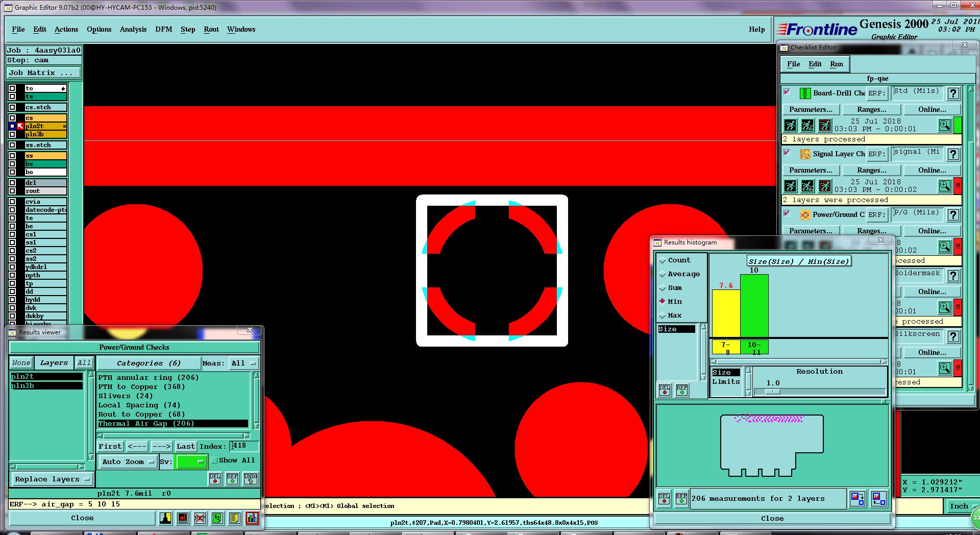
Task: Select the green 10-11 histogram bar
Action: tap(754, 305)
